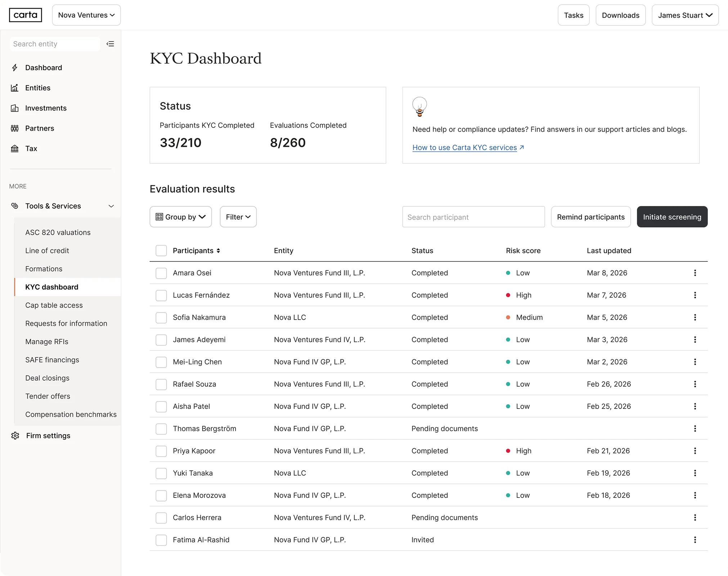The height and width of the screenshot is (576, 728).
Task: Click Deal closings in sidebar
Action: pyautogui.click(x=48, y=378)
